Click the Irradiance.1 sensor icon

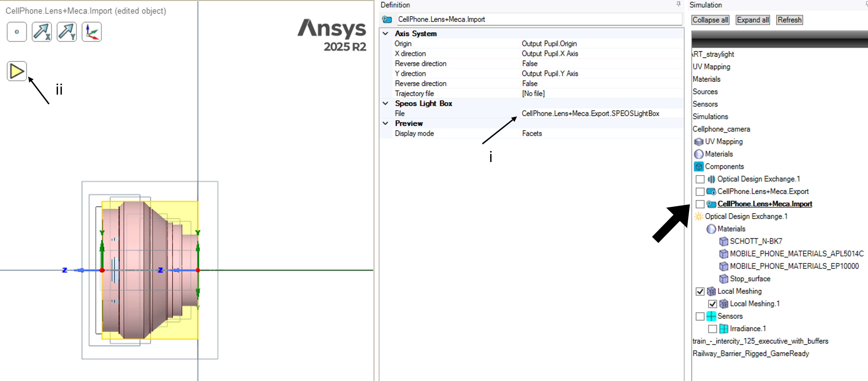723,329
